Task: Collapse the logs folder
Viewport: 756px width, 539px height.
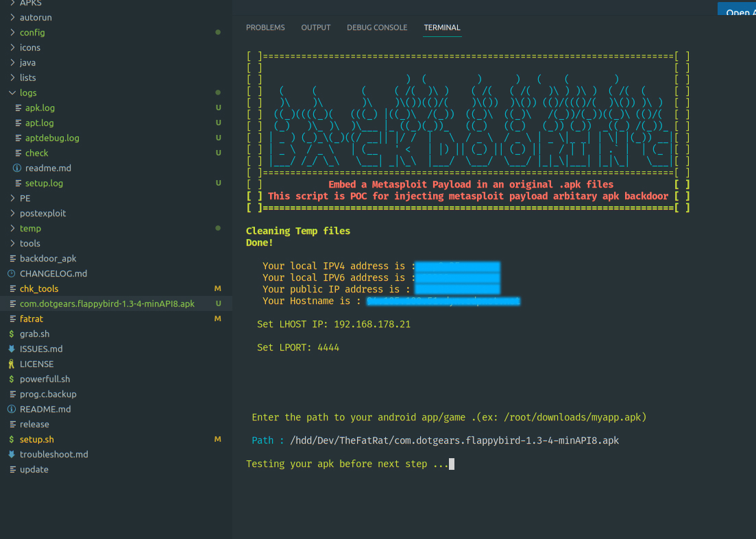Action: (14, 92)
